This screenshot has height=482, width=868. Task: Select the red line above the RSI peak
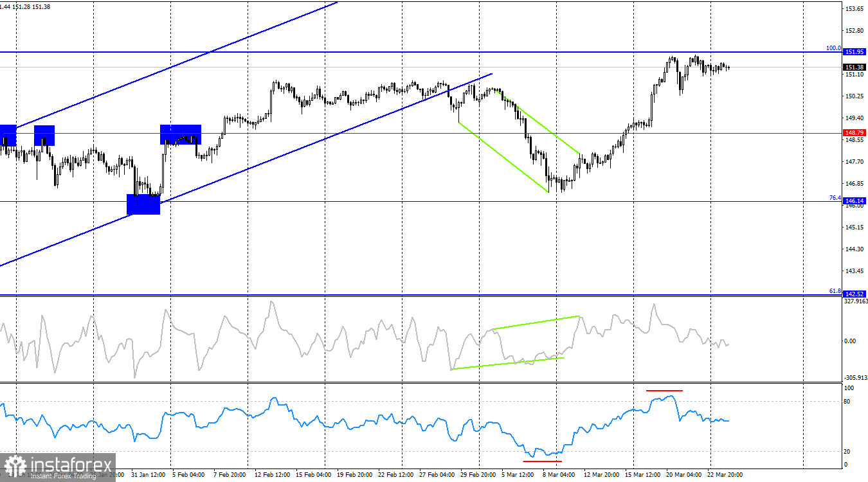(x=664, y=390)
